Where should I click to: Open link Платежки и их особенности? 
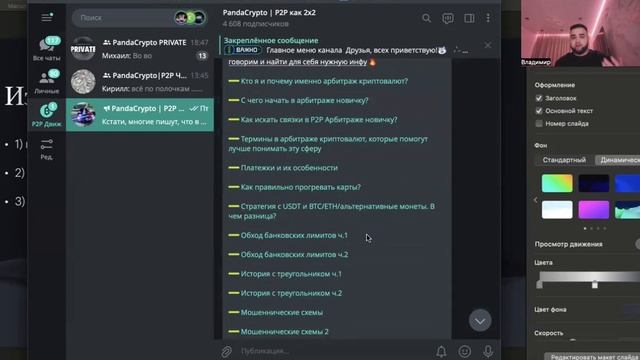289,168
